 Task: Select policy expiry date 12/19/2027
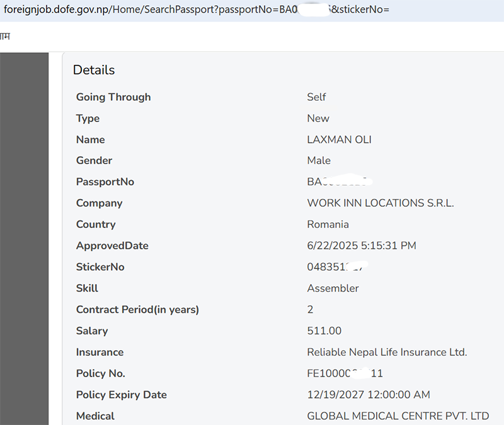(x=336, y=395)
